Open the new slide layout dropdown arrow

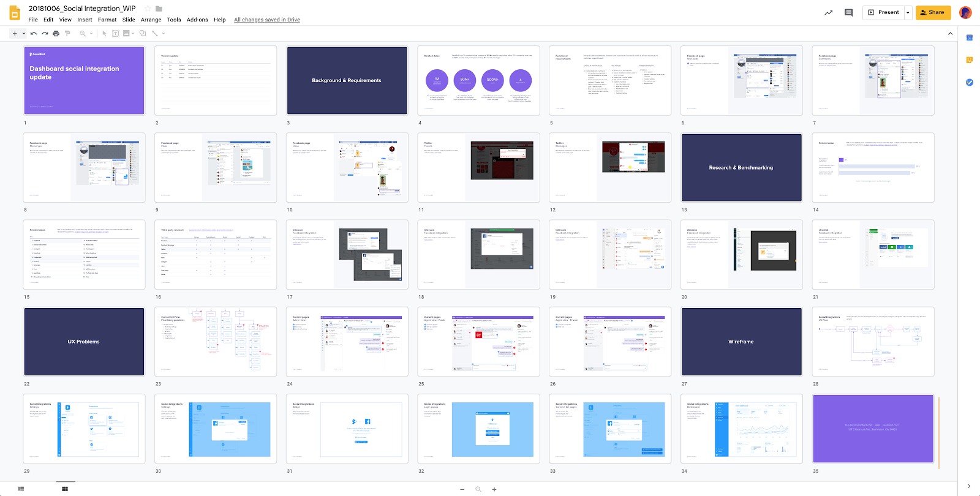[x=24, y=34]
